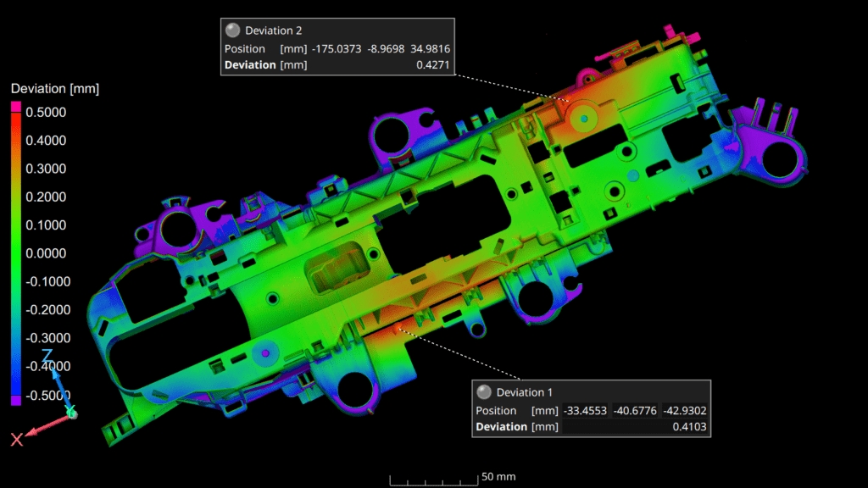Click the green Y axis ball in triad
Screen dimensions: 868x488
pyautogui.click(x=71, y=413)
